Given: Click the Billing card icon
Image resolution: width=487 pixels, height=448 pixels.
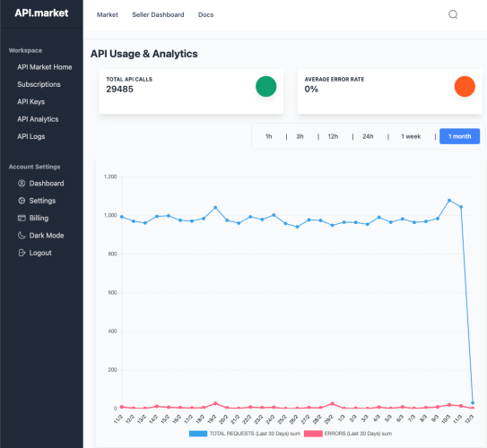Looking at the screenshot, I should point(22,218).
